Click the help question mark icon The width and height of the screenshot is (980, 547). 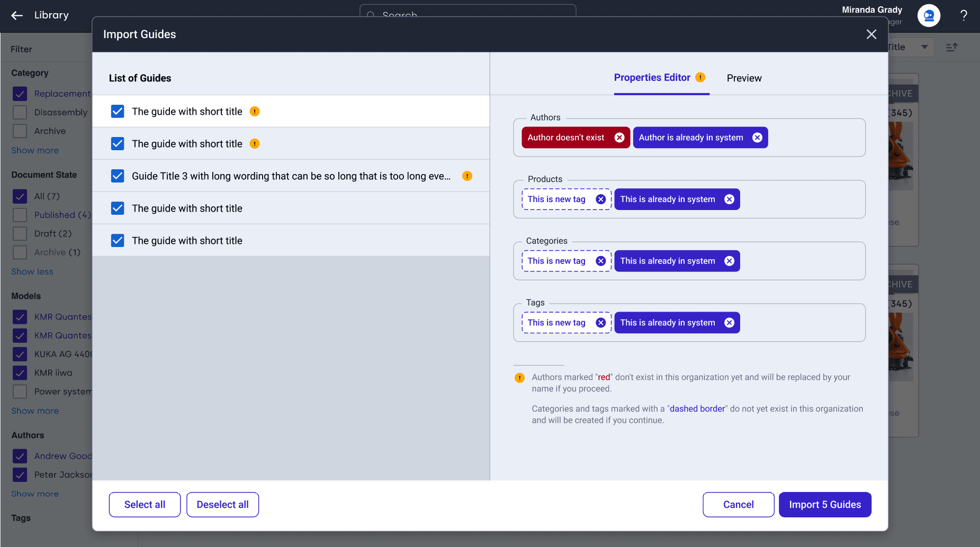click(964, 15)
